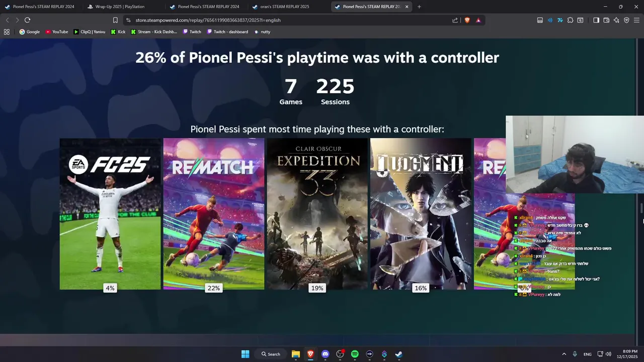Click the Rematch cover showing 22%
Viewport: 644px width, 362px height.
tap(214, 214)
